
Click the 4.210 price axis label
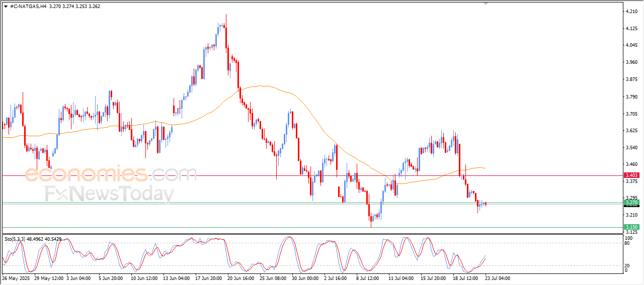(632, 11)
